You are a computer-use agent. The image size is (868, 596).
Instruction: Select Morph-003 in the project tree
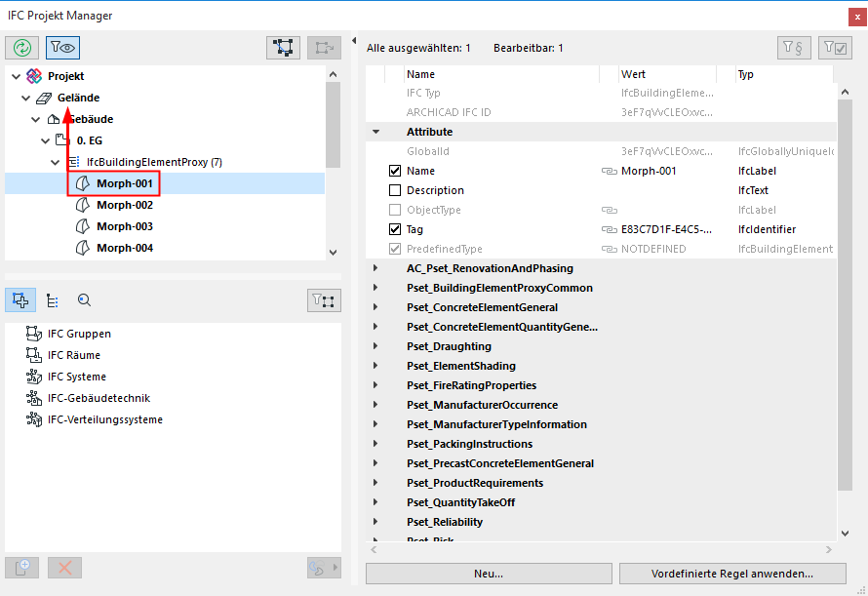124,226
